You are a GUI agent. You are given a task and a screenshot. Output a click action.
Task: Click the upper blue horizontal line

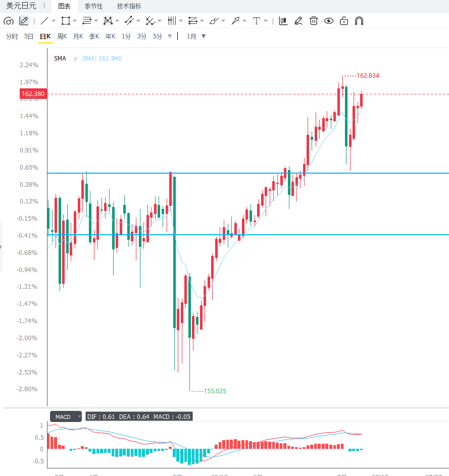(248, 173)
